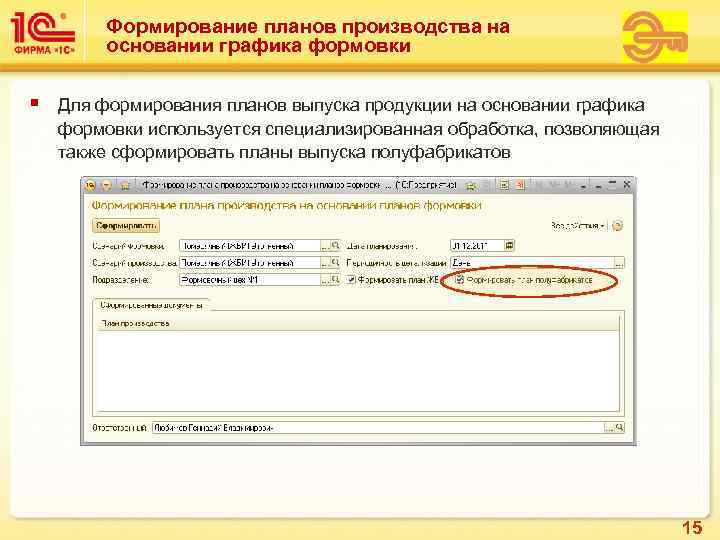
Task: Toggle the Формировать план ЖБ checkbox
Action: [351, 279]
